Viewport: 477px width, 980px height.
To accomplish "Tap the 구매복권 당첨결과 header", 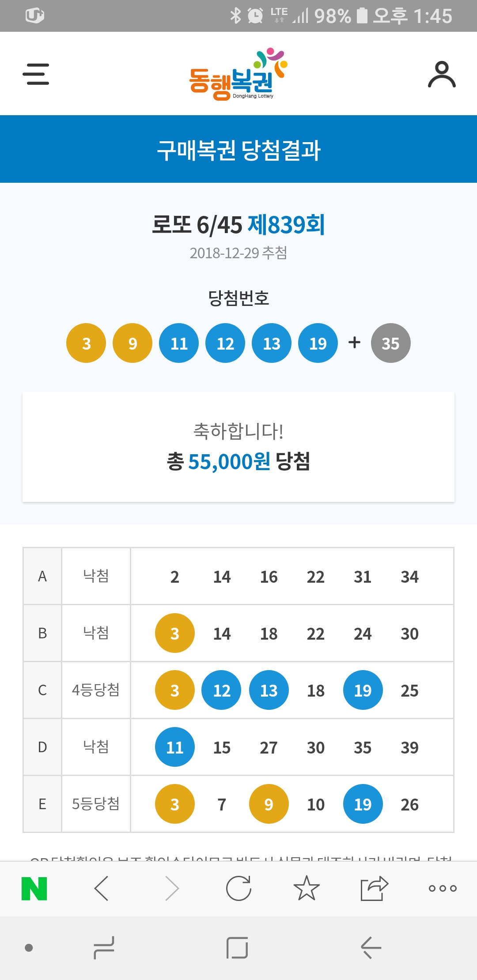I will [x=238, y=150].
